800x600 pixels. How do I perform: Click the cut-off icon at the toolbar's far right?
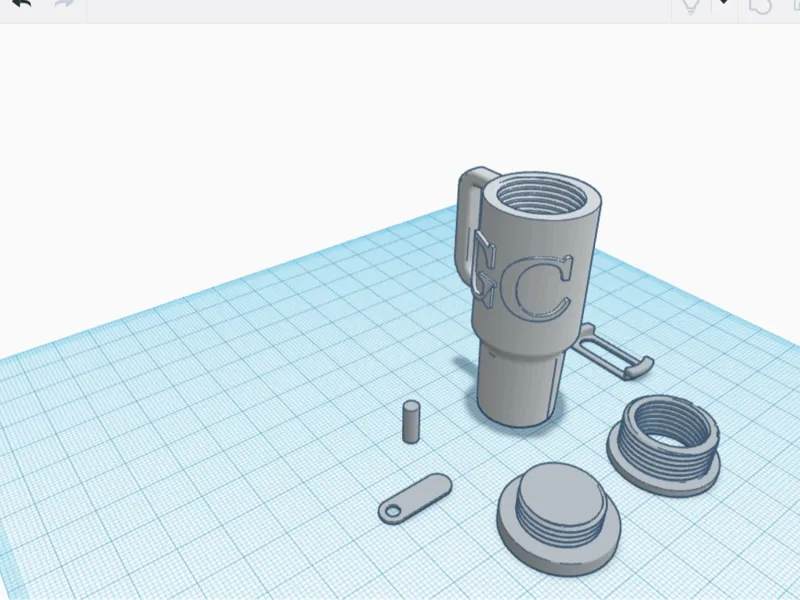click(x=795, y=4)
